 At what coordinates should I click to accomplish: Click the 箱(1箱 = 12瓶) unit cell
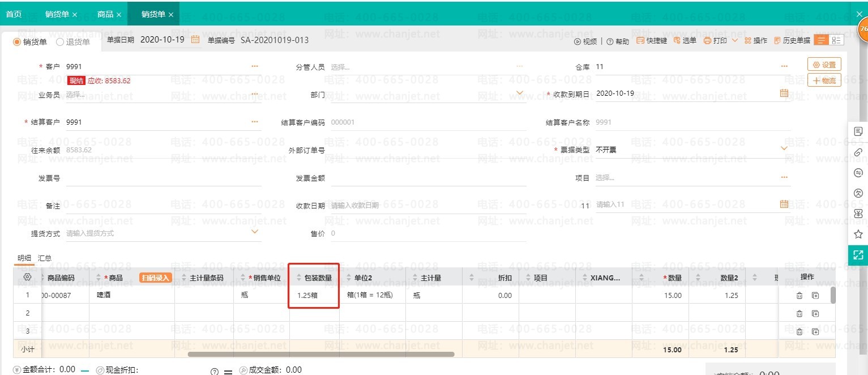coord(373,295)
